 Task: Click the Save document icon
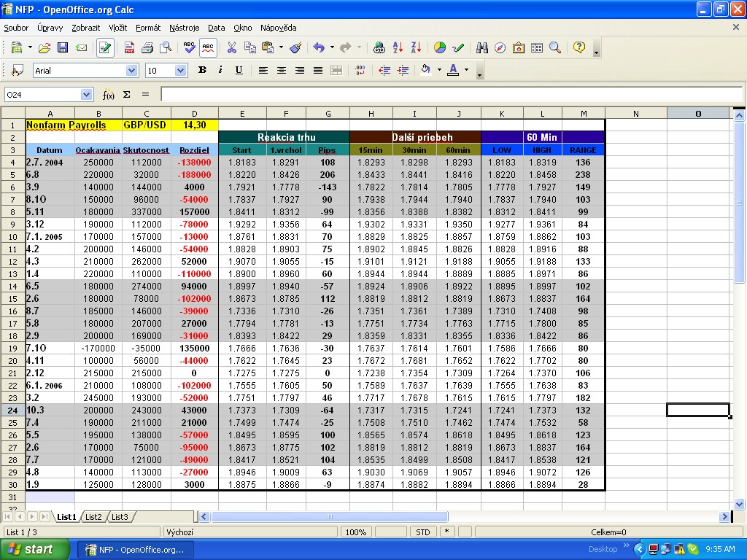pyautogui.click(x=63, y=48)
